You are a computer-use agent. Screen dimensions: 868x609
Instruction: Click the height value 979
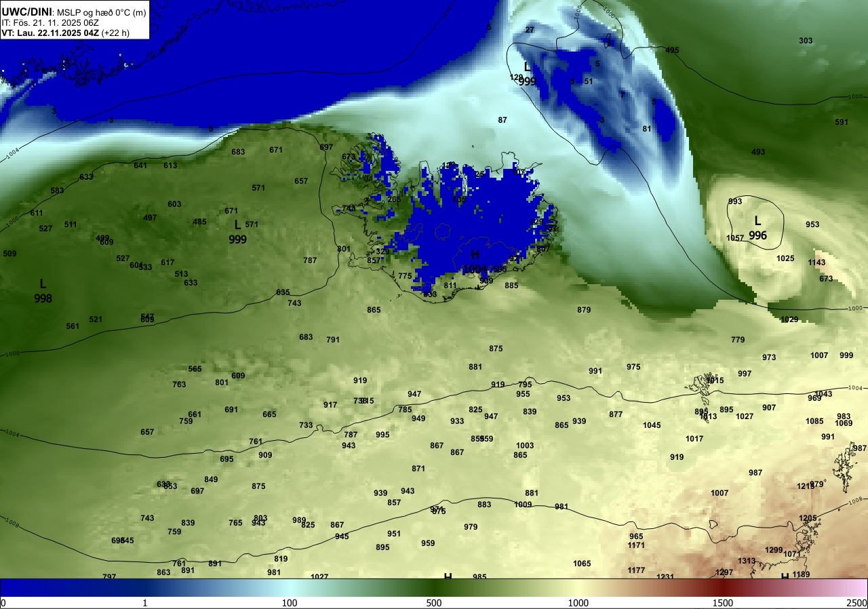point(471,527)
